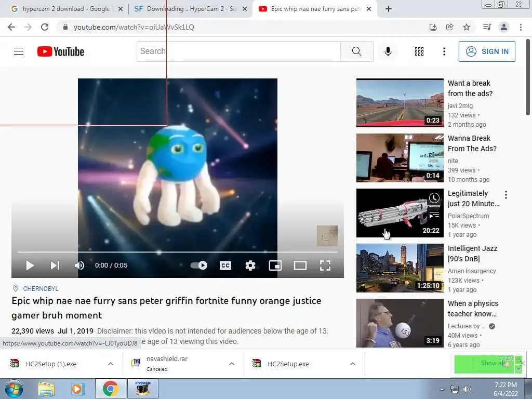Open Chrome three-dot menu
The height and width of the screenshot is (399, 532).
(x=521, y=27)
